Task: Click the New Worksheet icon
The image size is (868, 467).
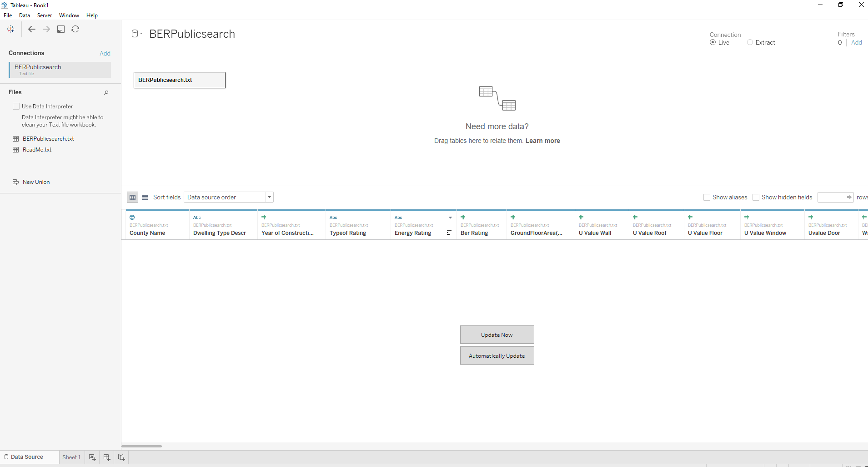Action: [x=92, y=457]
